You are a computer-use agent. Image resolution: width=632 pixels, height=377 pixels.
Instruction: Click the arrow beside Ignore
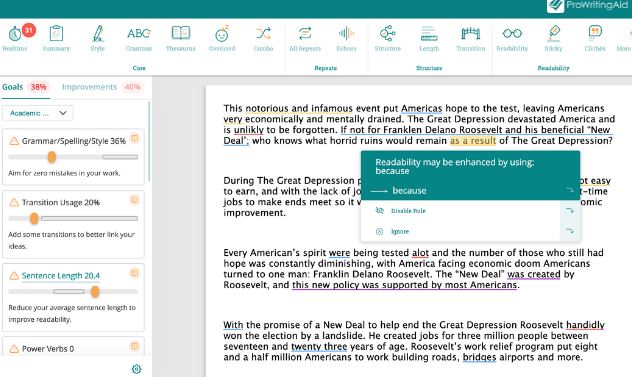pos(570,231)
